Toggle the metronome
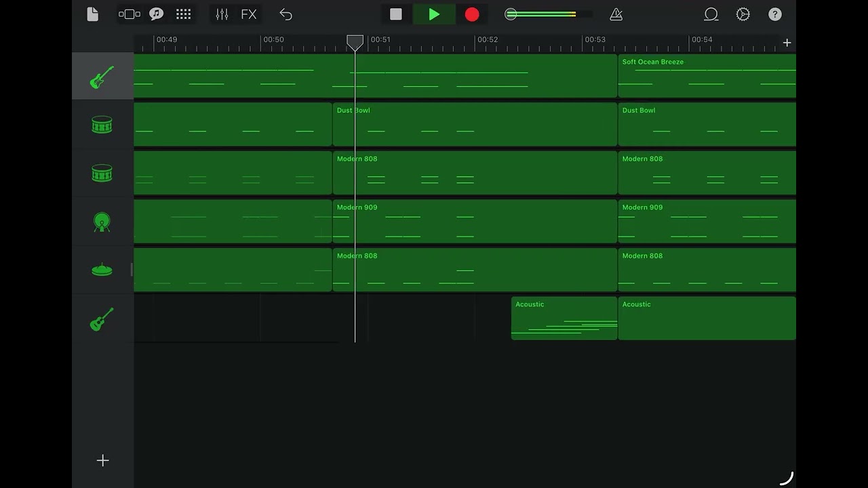868x488 pixels. [616, 14]
